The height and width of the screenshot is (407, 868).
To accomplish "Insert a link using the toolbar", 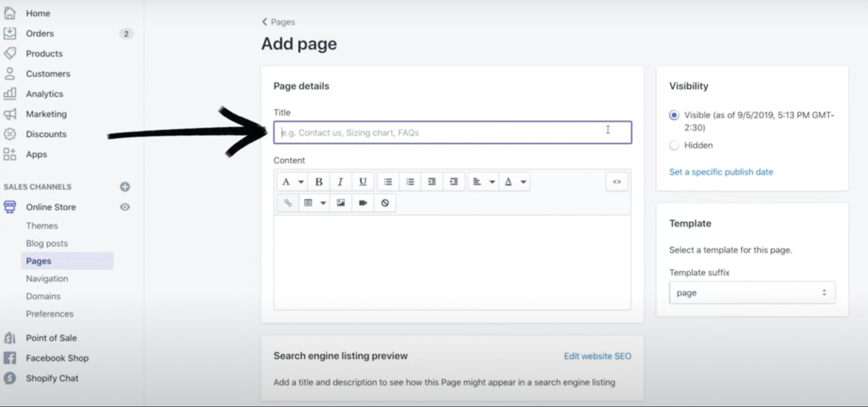I will pos(287,202).
